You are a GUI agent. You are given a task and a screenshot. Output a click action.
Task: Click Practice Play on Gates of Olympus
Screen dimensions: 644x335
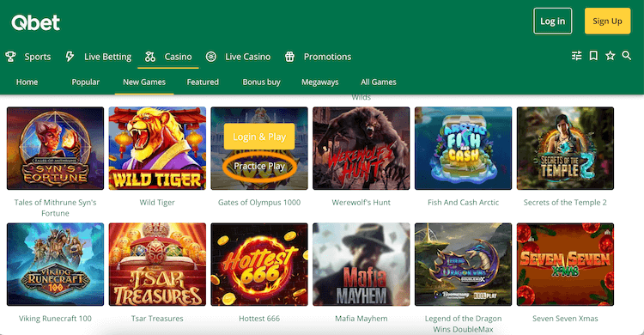coord(259,166)
